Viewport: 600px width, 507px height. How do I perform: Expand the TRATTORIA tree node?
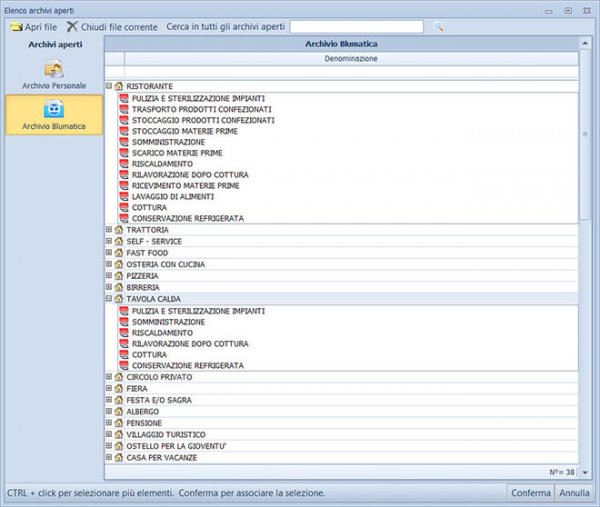tap(109, 231)
